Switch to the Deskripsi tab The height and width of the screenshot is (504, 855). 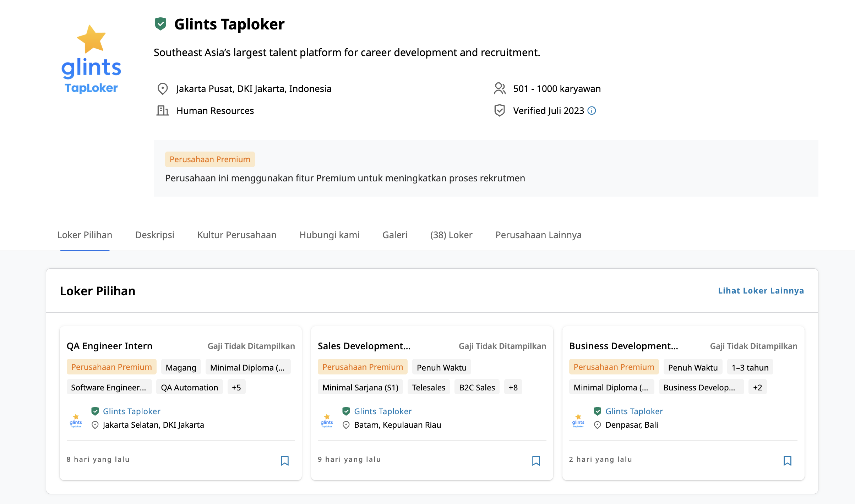pyautogui.click(x=154, y=235)
